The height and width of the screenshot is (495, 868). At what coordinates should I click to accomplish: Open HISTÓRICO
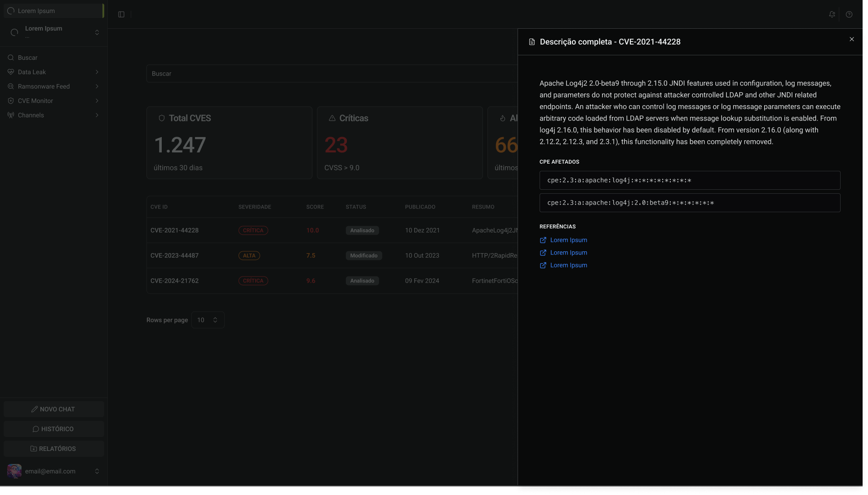[x=54, y=429]
